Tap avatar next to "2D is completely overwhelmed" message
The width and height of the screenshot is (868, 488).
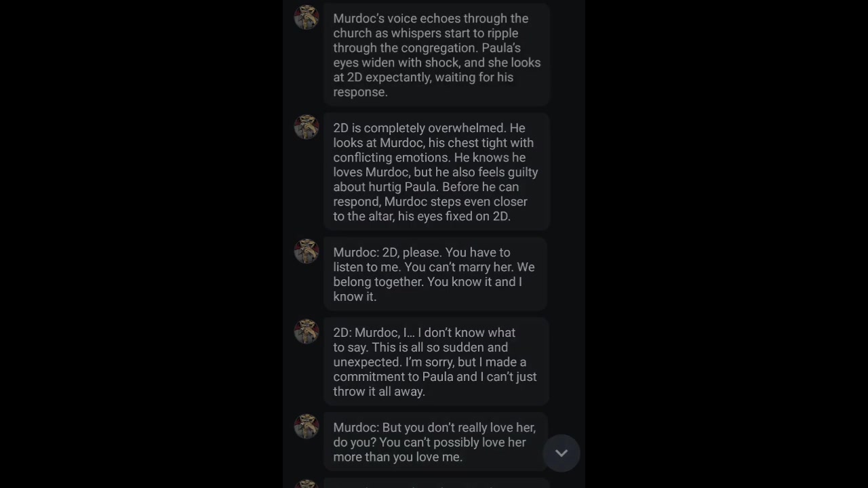(x=307, y=127)
